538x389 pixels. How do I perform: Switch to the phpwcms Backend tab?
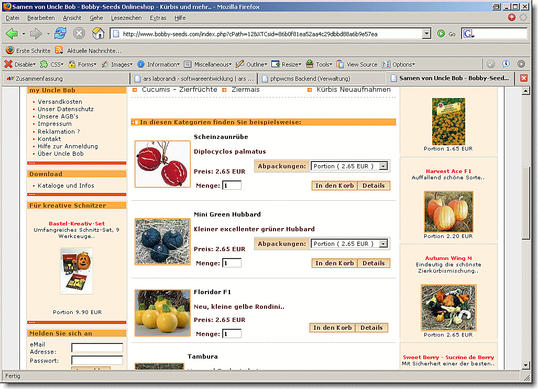coord(323,79)
